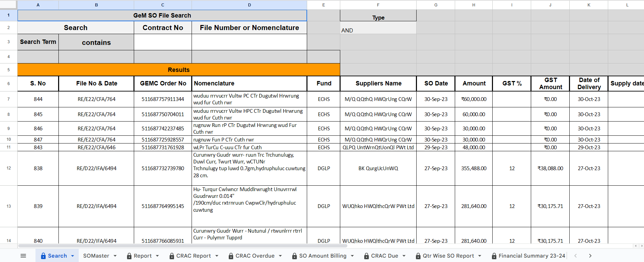Click the lock icon on CRAC Overdue tab
Viewport: 644px width, 262px height.
point(231,256)
